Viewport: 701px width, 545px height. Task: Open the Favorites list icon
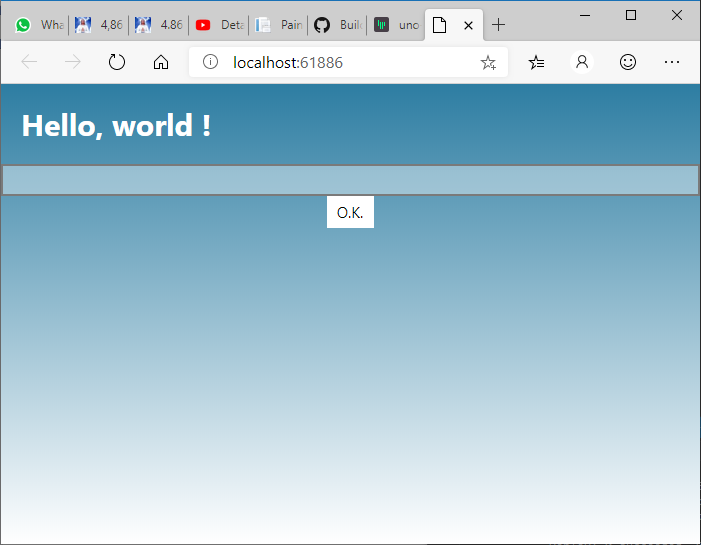coord(536,62)
